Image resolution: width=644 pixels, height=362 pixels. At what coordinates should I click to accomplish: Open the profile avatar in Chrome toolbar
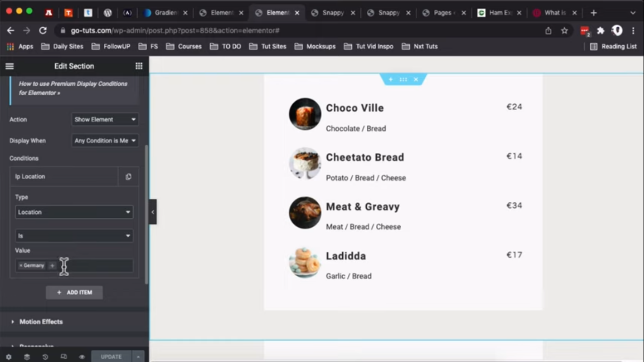pos(617,31)
